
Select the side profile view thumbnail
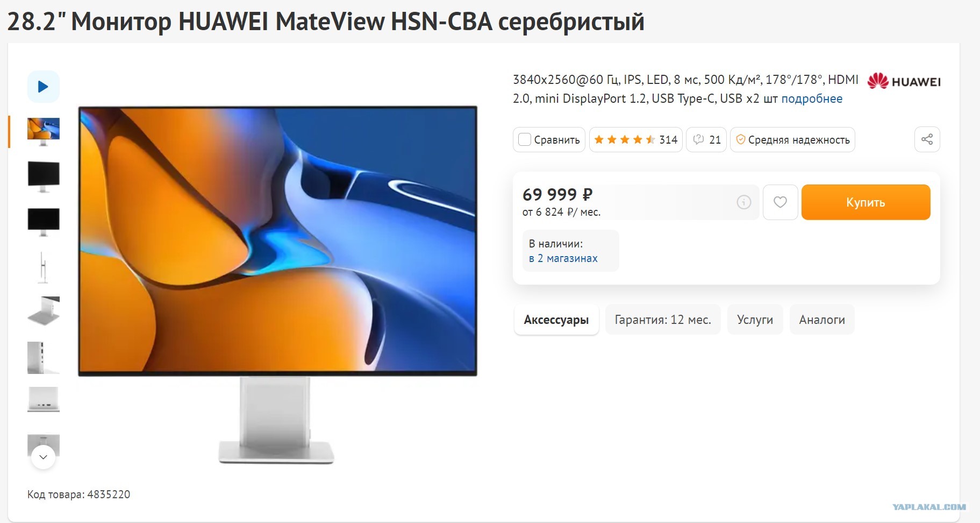click(x=44, y=267)
